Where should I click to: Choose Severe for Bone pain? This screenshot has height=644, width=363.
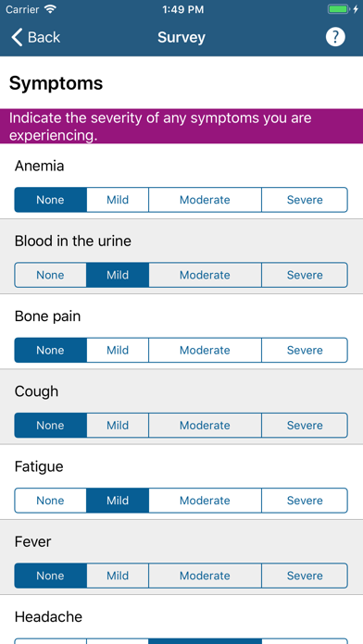tap(305, 351)
